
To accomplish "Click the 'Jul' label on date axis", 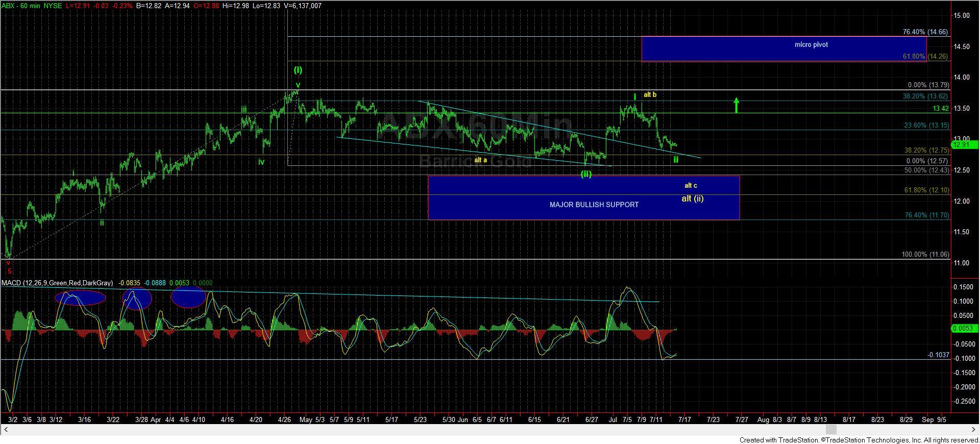I will click(x=613, y=420).
